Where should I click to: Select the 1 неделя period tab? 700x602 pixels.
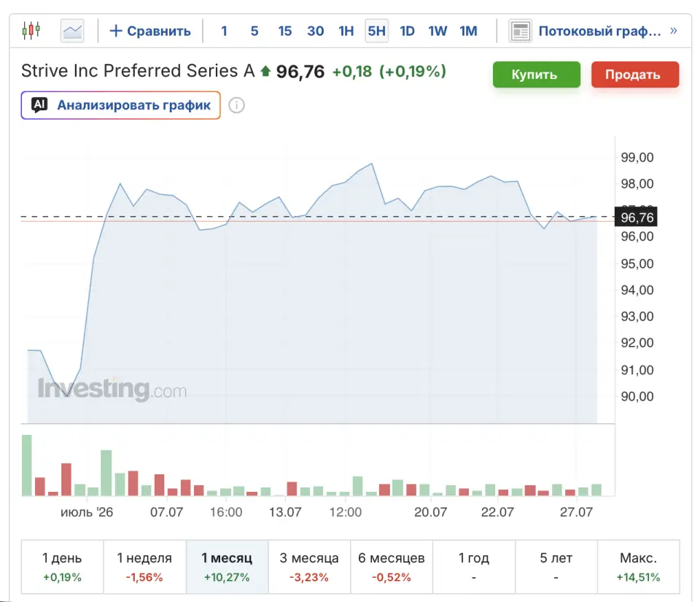144,567
